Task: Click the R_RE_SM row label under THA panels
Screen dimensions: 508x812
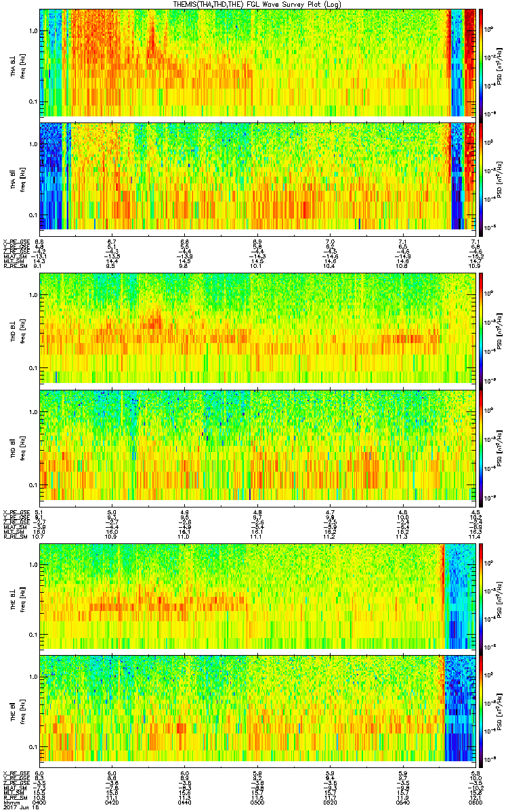Action: click(14, 267)
